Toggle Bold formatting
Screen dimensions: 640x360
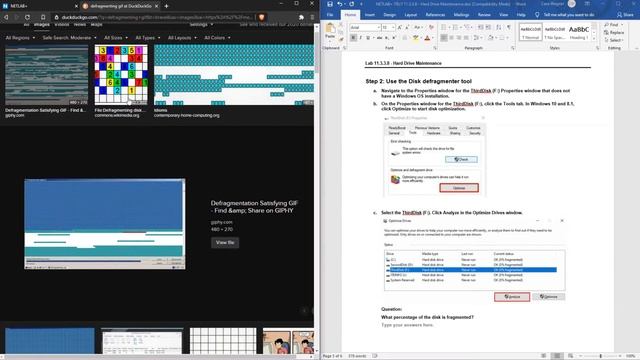click(x=353, y=38)
